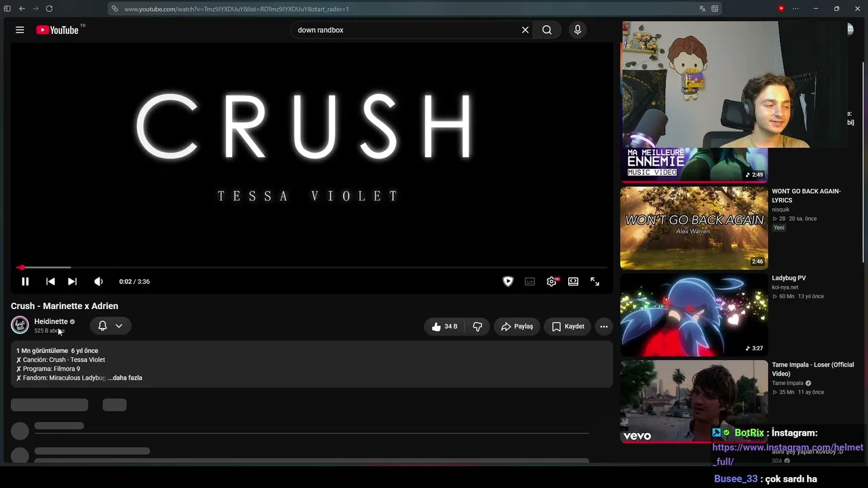
Task: Click the shield icon in player controls
Action: (x=508, y=281)
